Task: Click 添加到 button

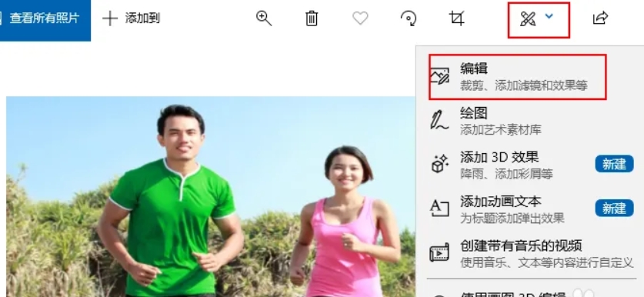Action: click(131, 18)
